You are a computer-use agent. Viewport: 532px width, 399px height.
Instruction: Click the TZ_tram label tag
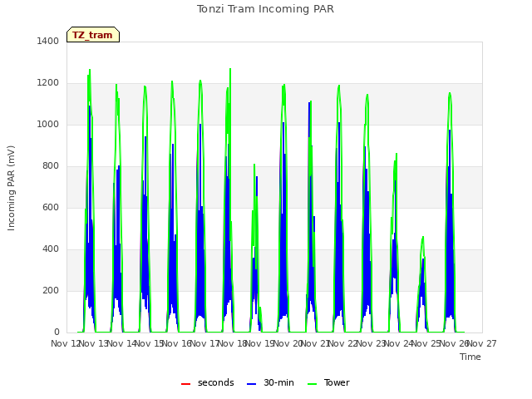pyautogui.click(x=93, y=35)
